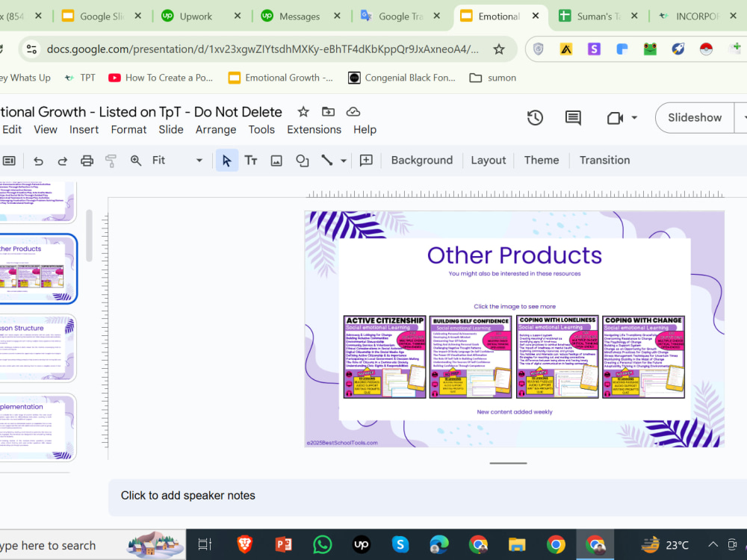Open the Edit menu
The image size is (747, 560).
click(12, 129)
